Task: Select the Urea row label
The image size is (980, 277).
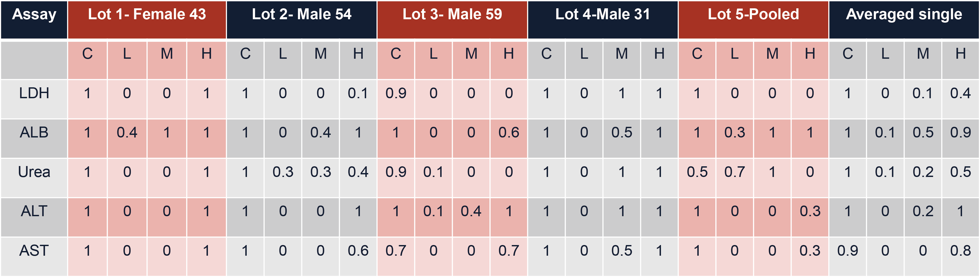Action: [x=34, y=172]
